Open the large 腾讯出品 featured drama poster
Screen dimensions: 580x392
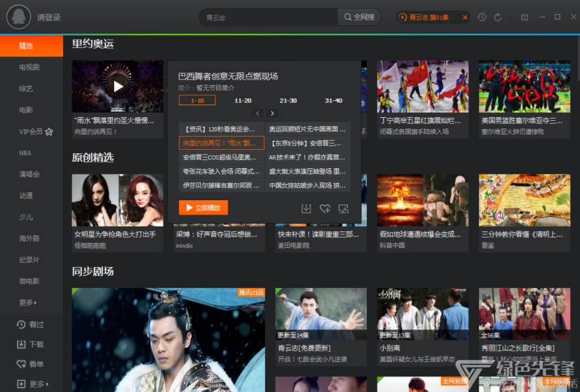pyautogui.click(x=168, y=340)
